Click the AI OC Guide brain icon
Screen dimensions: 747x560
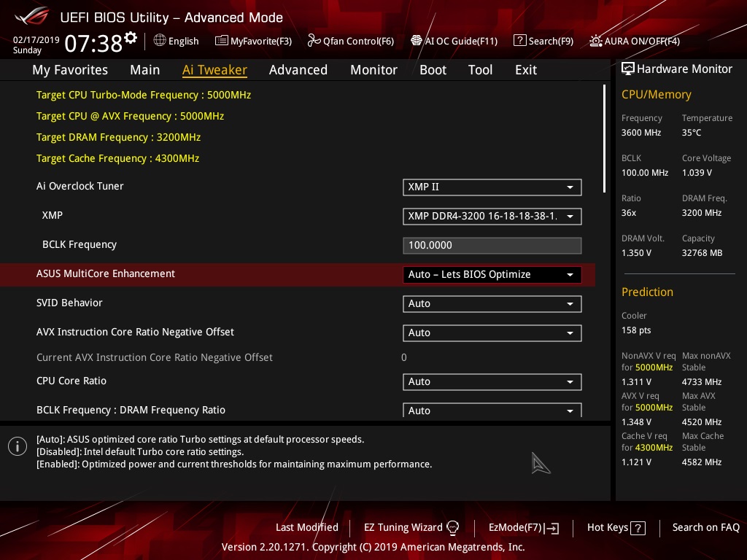(417, 41)
